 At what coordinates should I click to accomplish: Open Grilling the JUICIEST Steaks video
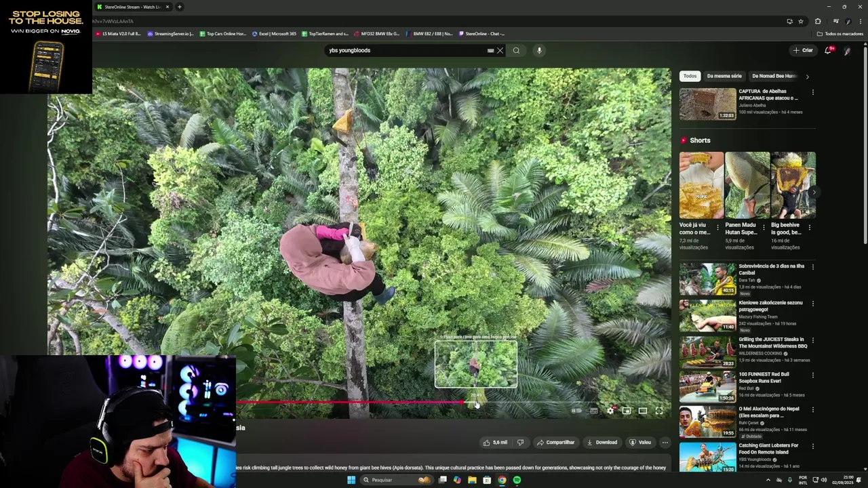707,352
